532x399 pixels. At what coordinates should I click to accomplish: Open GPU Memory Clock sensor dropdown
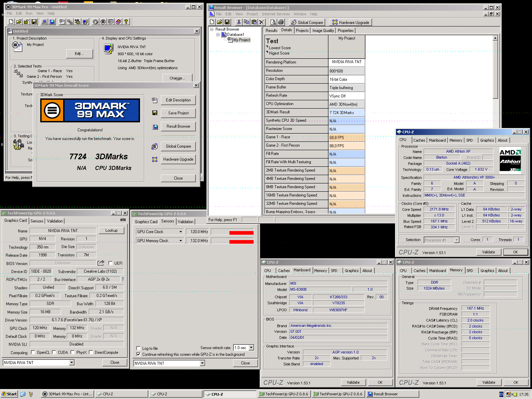181,241
